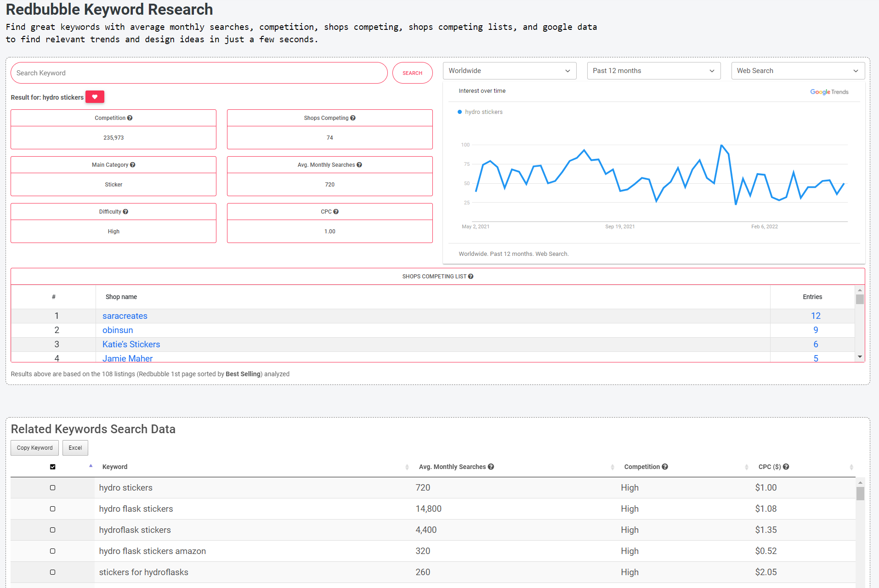Screen dimensions: 879x588
Task: Click the heart favorite icon button
Action: (95, 97)
